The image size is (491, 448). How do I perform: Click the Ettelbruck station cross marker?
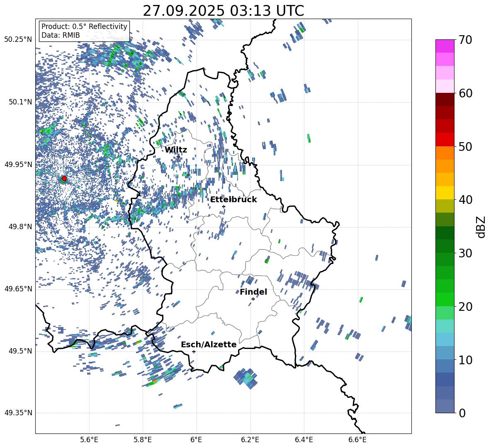pyautogui.click(x=224, y=206)
